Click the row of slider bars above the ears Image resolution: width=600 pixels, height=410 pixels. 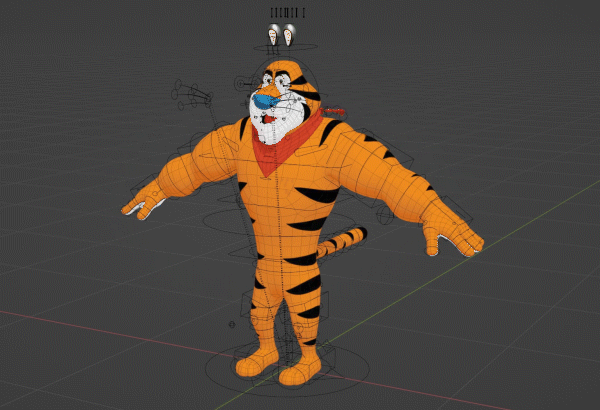point(288,13)
